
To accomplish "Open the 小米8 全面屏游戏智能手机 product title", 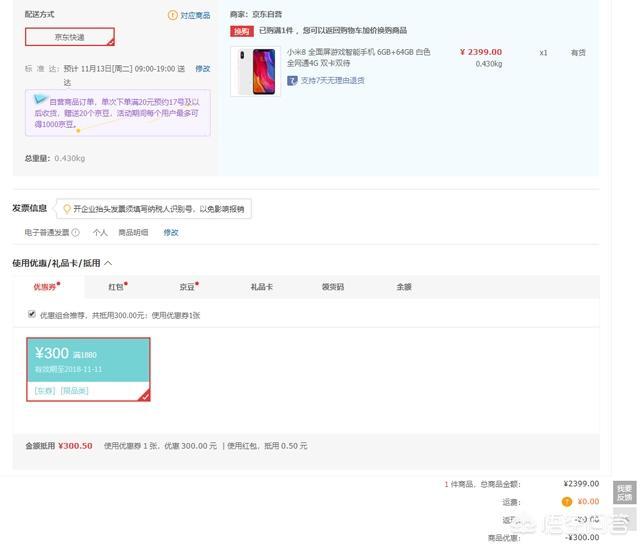I will [358, 58].
